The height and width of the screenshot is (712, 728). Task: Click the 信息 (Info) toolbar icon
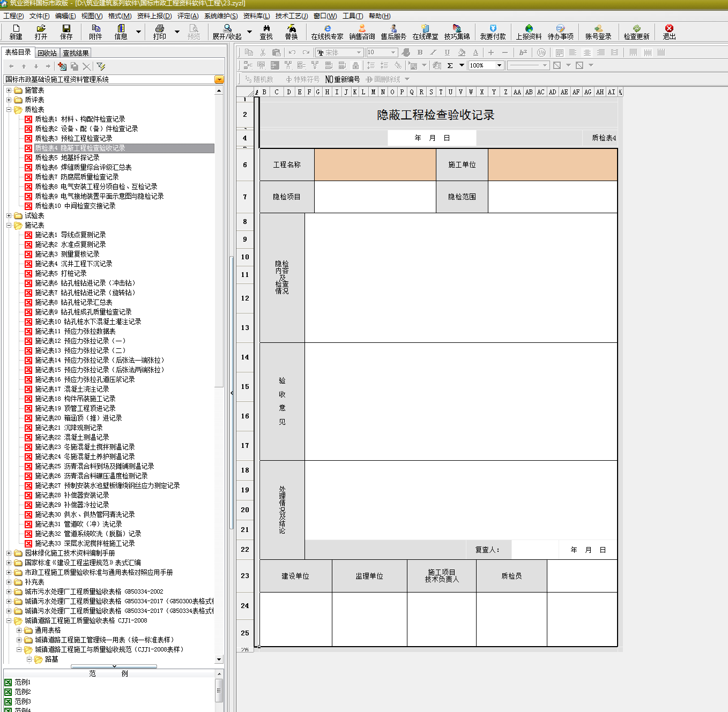(x=121, y=32)
